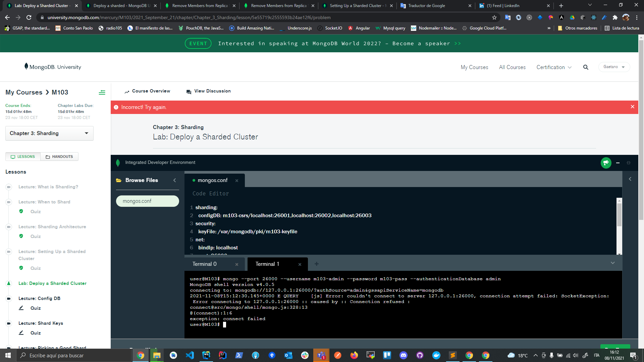Open File Explorer from taskbar

157,355
